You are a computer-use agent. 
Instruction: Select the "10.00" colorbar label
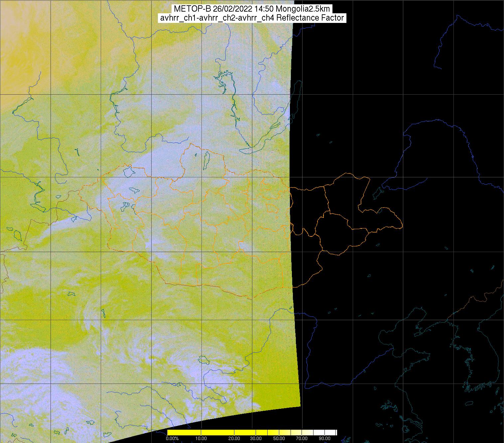201,439
